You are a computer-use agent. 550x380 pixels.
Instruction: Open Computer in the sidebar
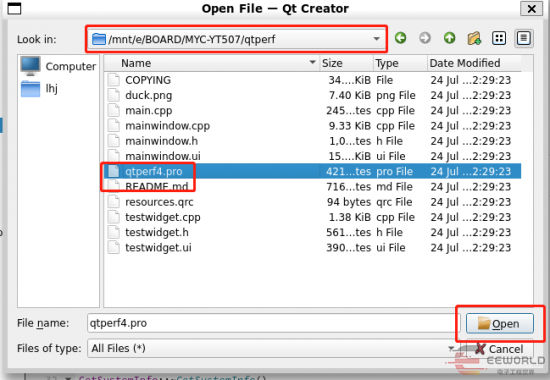coord(58,66)
